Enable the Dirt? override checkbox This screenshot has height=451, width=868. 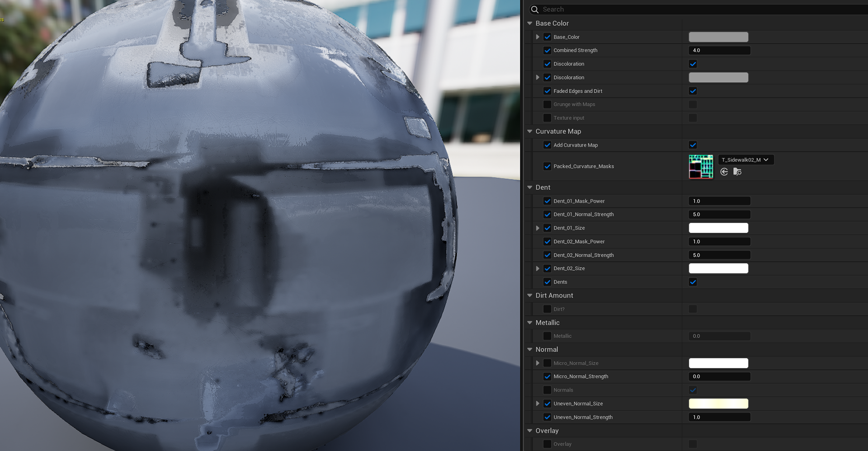point(547,309)
